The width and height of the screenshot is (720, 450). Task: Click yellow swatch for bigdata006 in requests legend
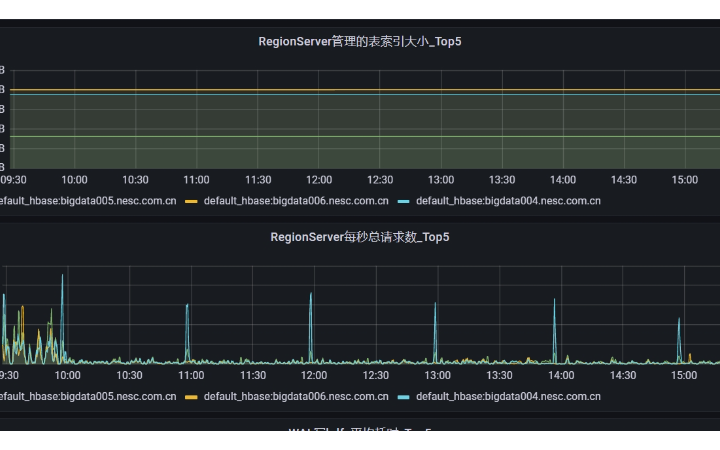191,397
